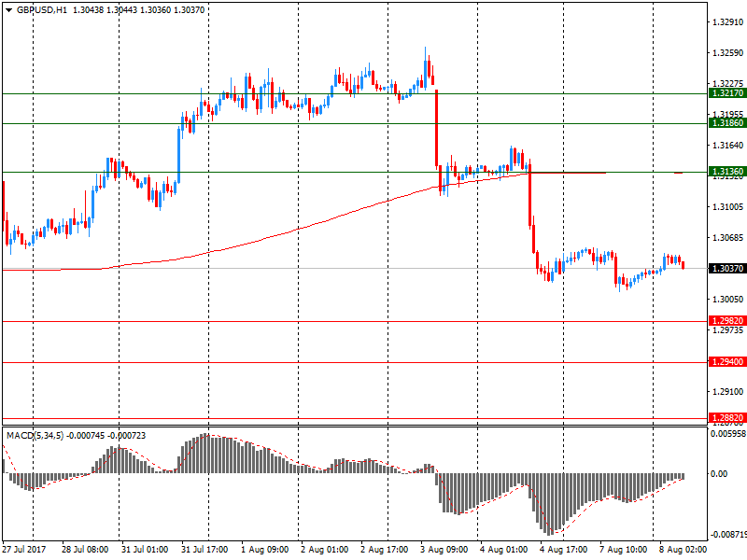Click the 3 Aug 09:00 time axis label
The height and width of the screenshot is (560, 747).
tap(444, 550)
